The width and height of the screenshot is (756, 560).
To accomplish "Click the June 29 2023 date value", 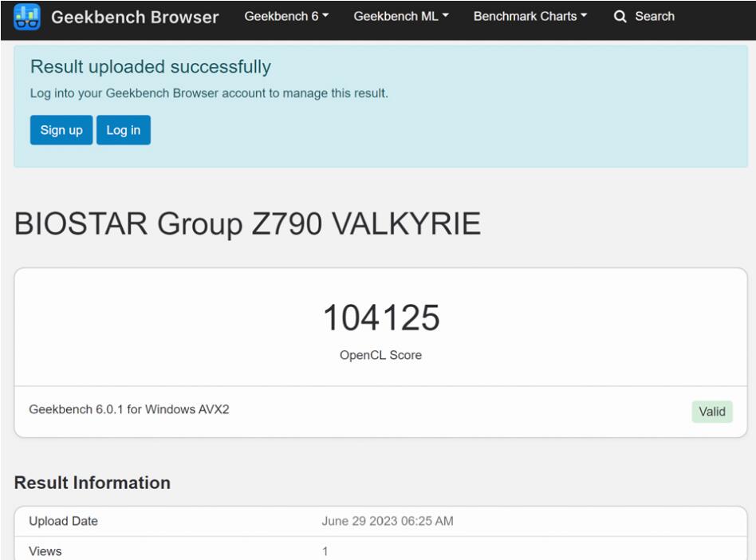I will point(387,521).
